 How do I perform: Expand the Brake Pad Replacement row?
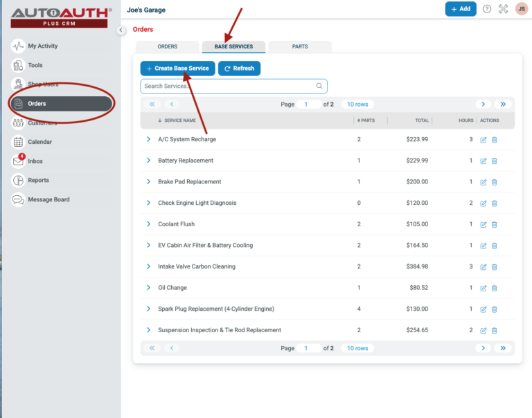[x=148, y=182]
